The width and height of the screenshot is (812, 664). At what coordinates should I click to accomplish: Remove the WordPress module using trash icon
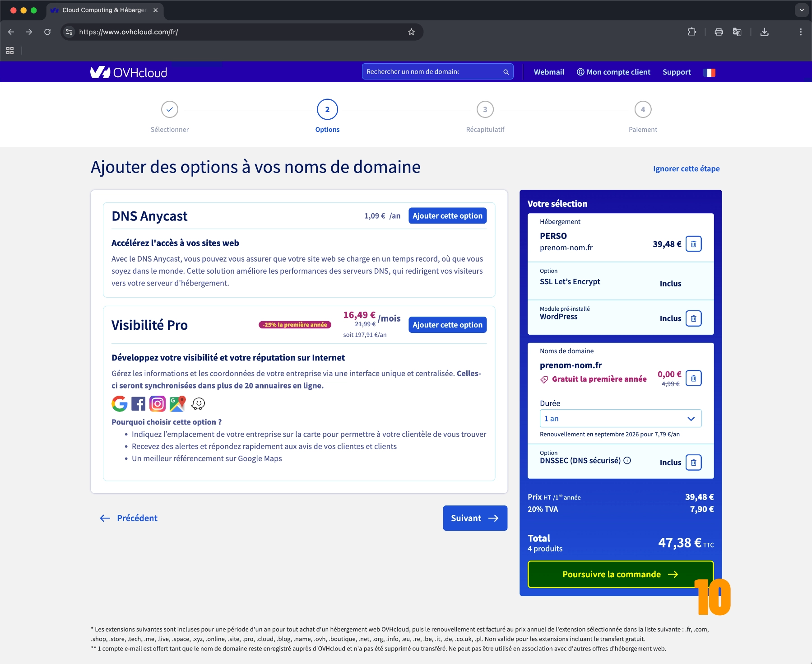point(693,318)
